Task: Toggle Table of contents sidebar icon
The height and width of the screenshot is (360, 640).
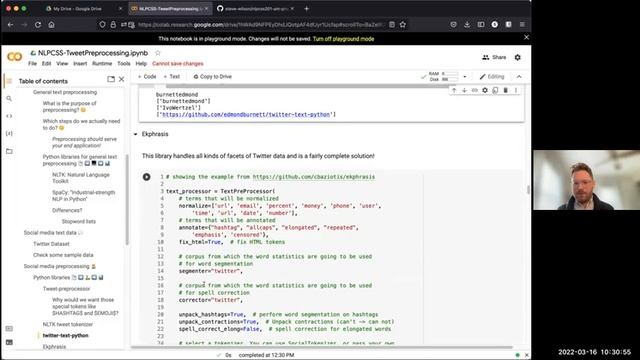Action: [9, 81]
